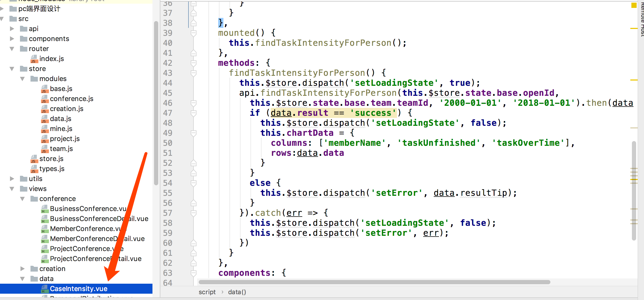The image size is (644, 300).
Task: Click the JS icon beside base.js
Action: pos(45,89)
